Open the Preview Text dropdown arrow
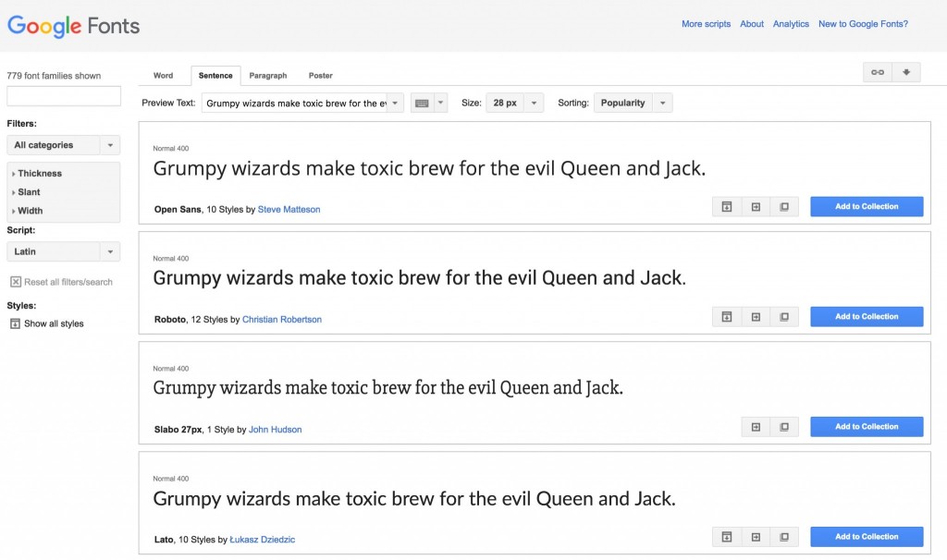Screen dimensions: 947x560 click(395, 103)
